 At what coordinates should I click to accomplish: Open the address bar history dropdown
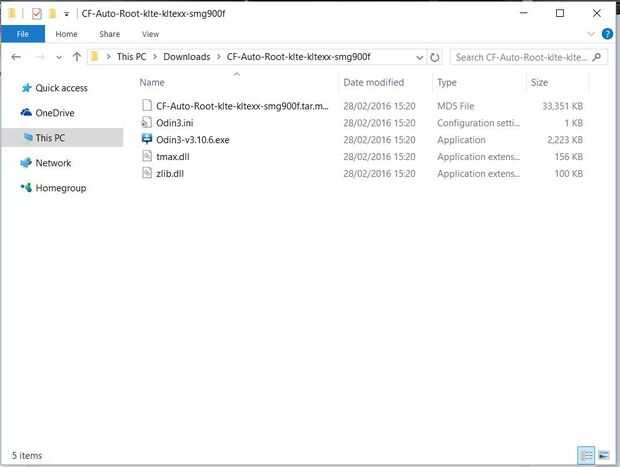419,57
